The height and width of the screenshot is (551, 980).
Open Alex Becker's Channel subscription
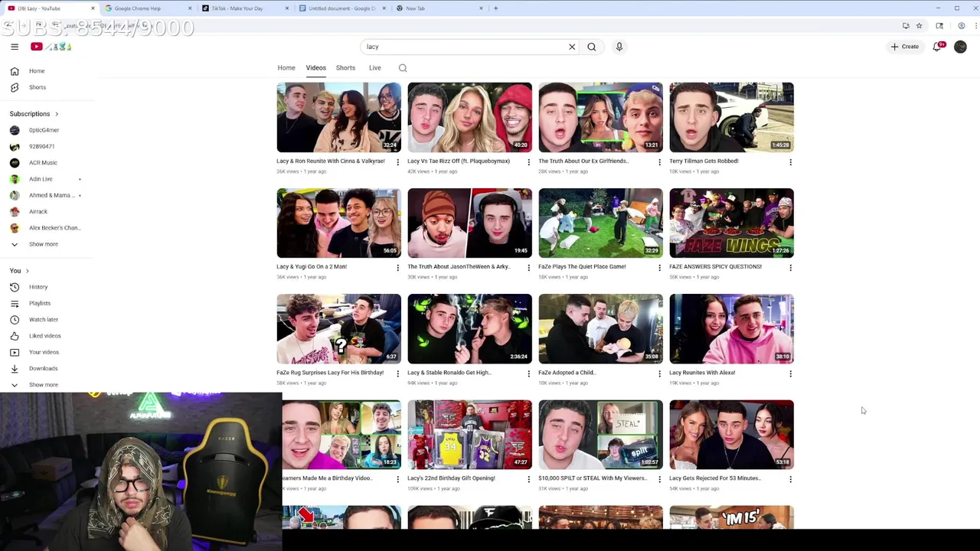click(46, 228)
